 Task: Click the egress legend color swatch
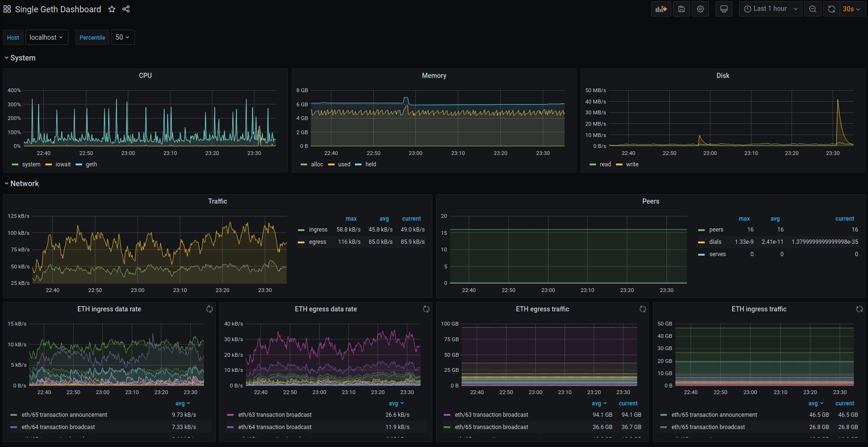point(301,242)
